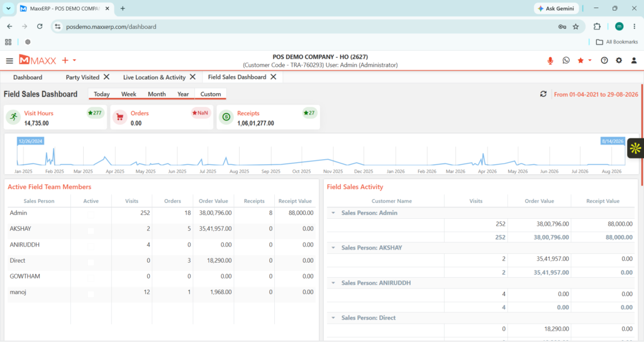This screenshot has width=644, height=342.
Task: Toggle Active checkbox for Admin row
Action: click(91, 214)
